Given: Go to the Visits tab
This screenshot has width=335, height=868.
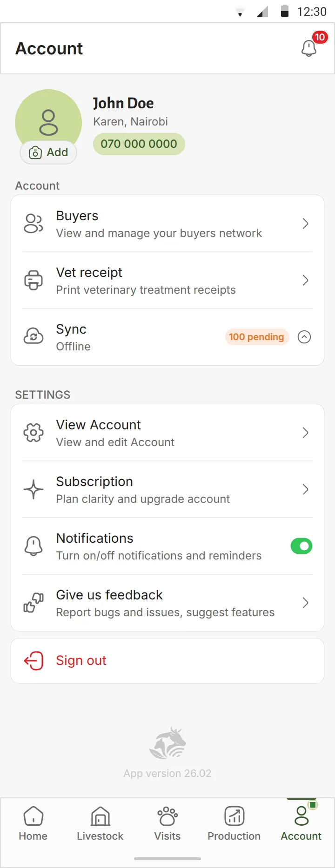Looking at the screenshot, I should [x=167, y=824].
